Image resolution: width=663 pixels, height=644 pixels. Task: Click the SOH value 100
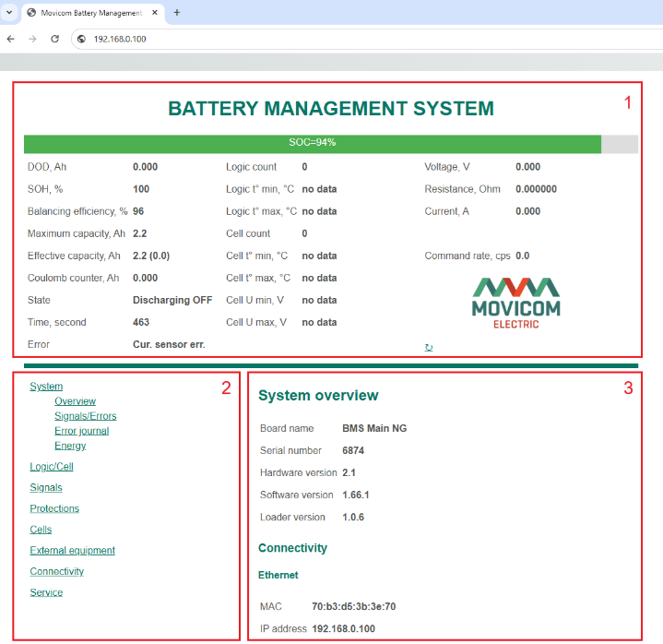point(141,189)
